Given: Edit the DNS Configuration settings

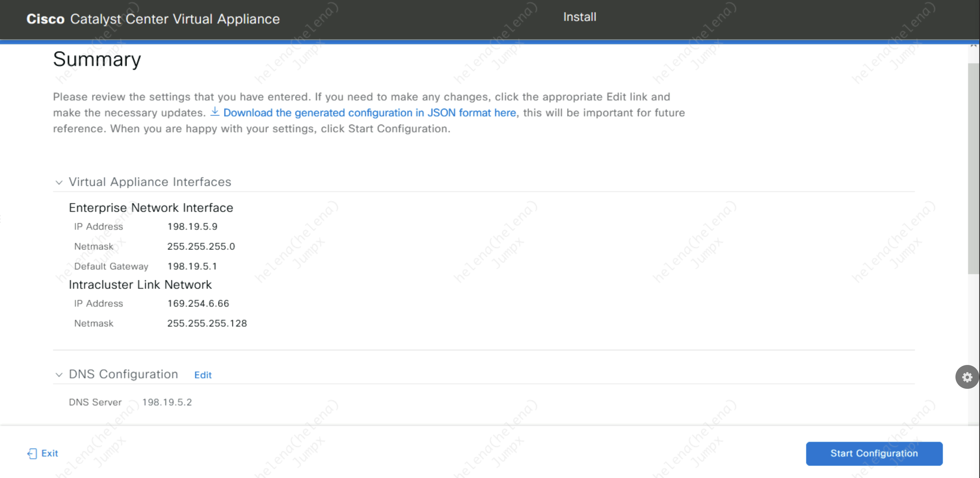Looking at the screenshot, I should (x=203, y=375).
